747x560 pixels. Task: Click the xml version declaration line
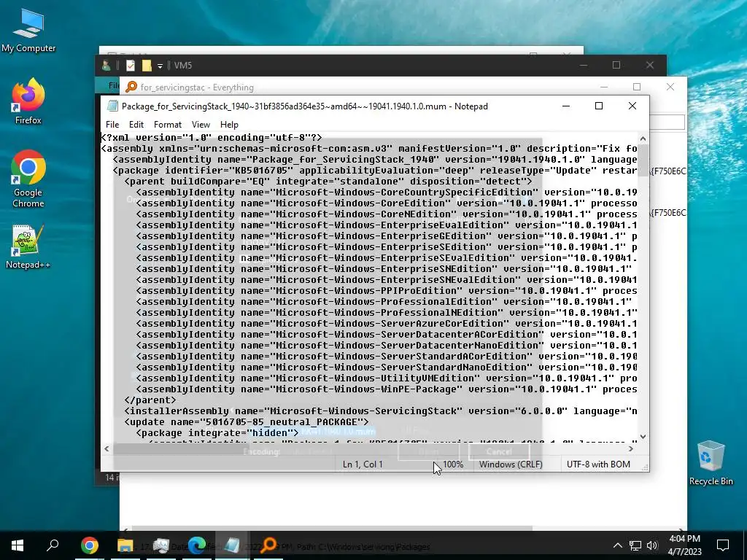pyautogui.click(x=212, y=138)
